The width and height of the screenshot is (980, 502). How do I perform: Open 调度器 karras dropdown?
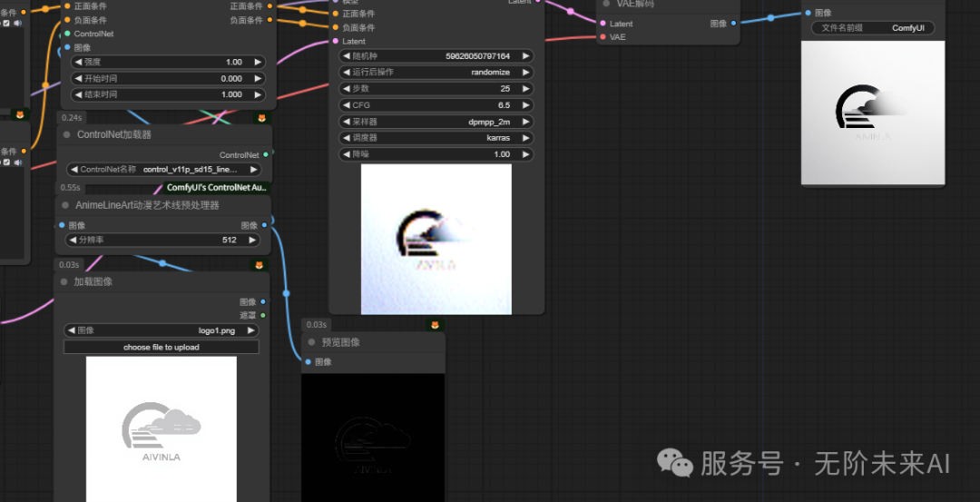(436, 138)
